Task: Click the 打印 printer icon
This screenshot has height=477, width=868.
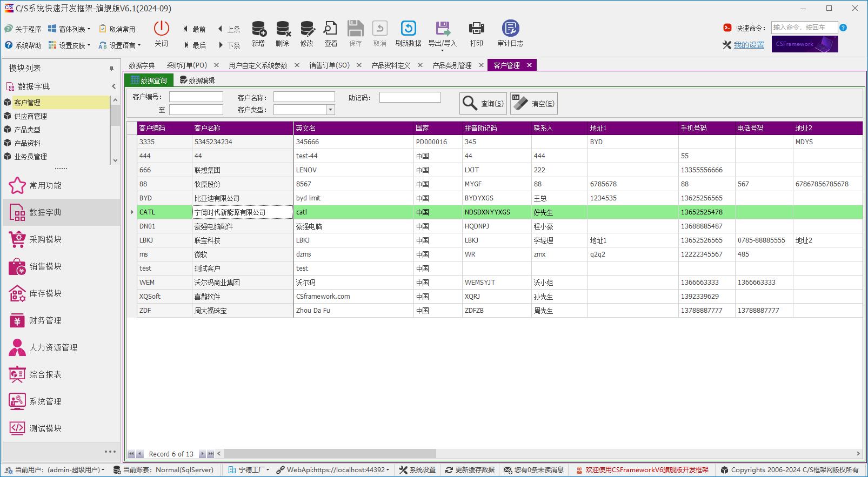Action: pyautogui.click(x=476, y=29)
